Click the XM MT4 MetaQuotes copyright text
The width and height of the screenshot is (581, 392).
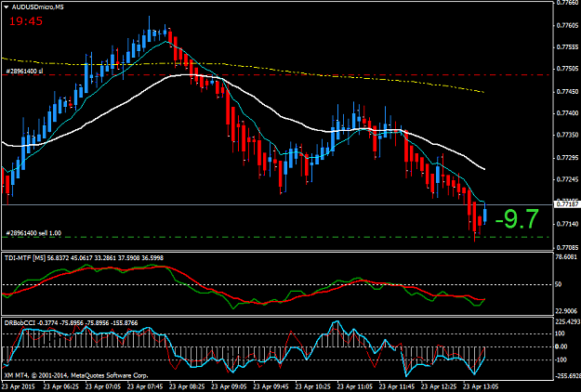pos(76,375)
